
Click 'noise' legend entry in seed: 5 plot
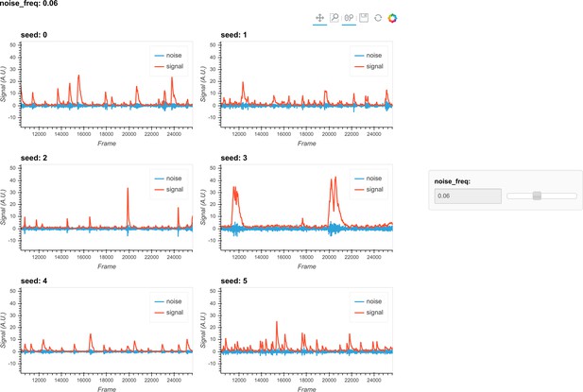(369, 301)
